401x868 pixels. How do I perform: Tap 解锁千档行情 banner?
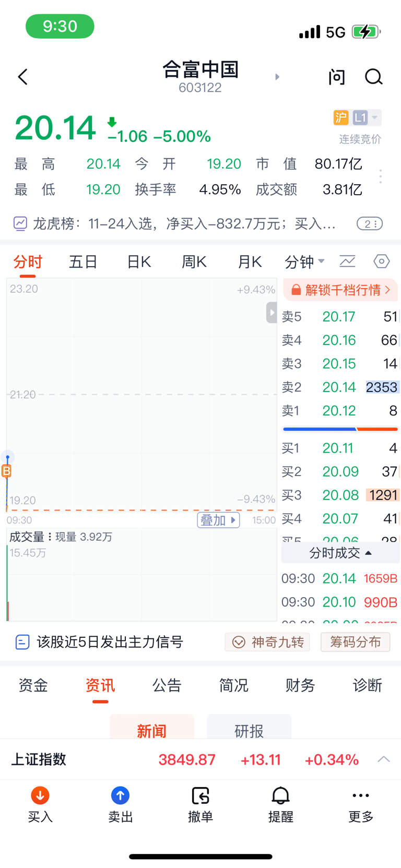pos(340,290)
